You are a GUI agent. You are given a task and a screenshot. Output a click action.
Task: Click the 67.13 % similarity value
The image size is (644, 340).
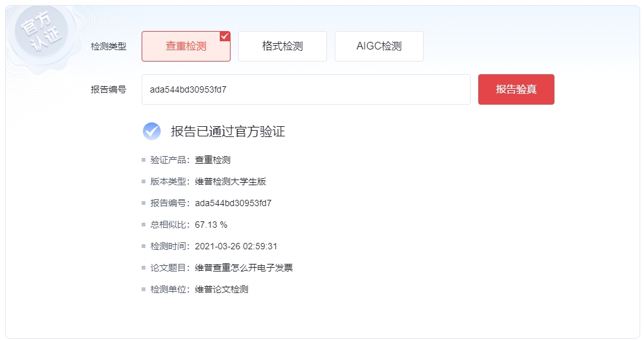(x=211, y=225)
